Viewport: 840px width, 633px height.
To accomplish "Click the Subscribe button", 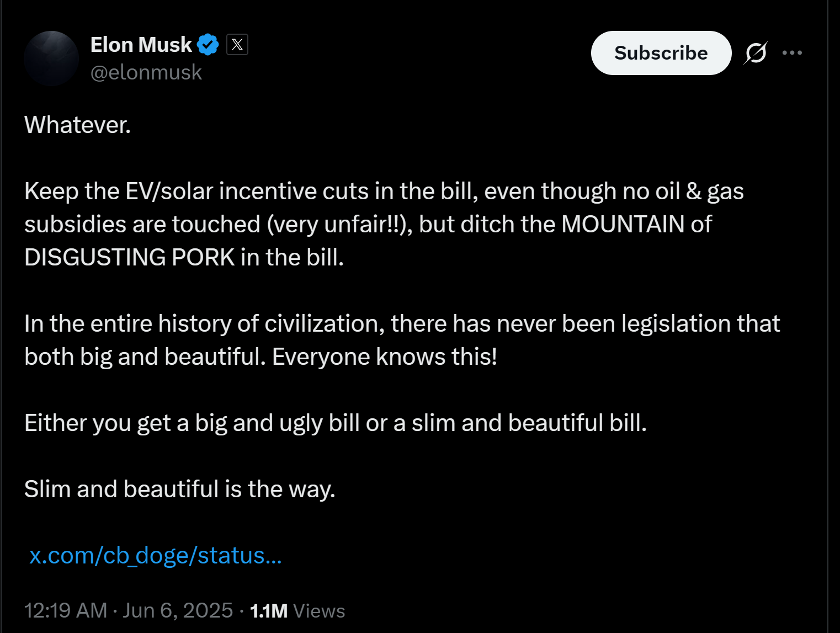I will (661, 53).
